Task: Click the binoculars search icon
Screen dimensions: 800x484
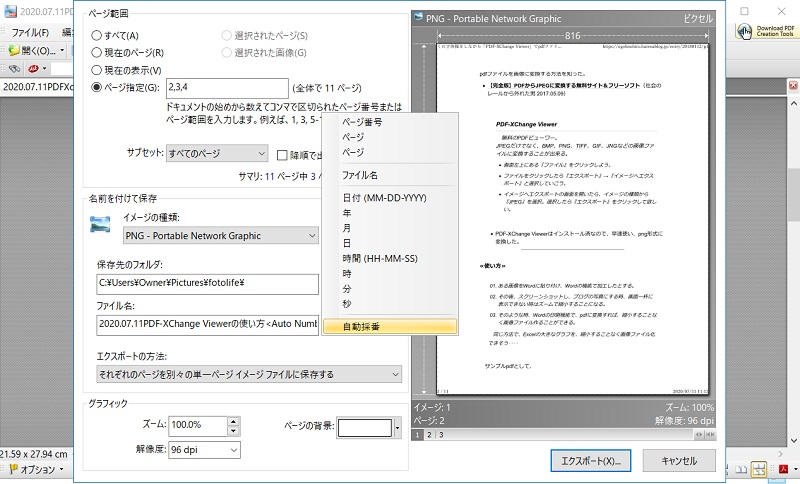Action: [x=15, y=68]
